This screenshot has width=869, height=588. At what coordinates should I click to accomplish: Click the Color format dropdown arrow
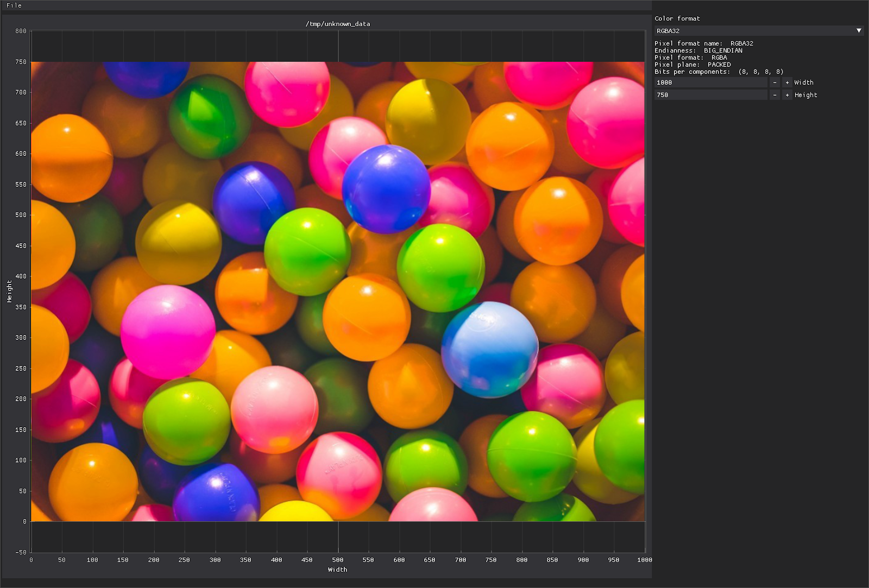click(859, 31)
